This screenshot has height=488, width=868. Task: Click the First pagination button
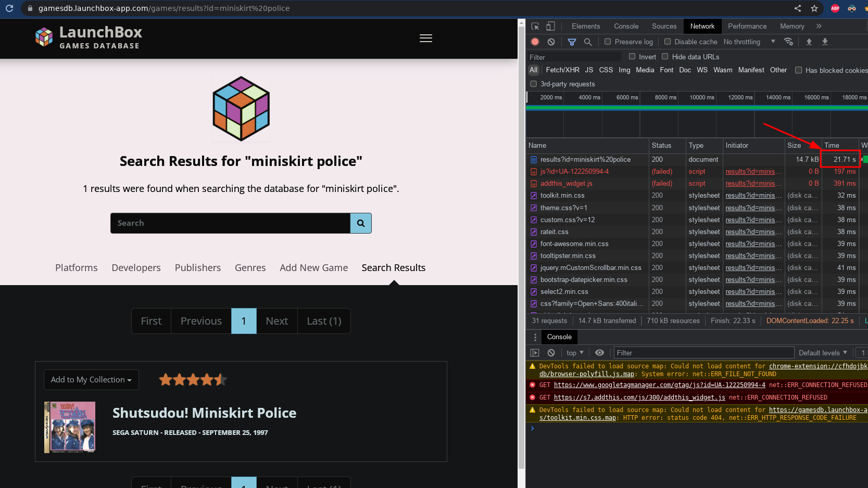tap(152, 321)
